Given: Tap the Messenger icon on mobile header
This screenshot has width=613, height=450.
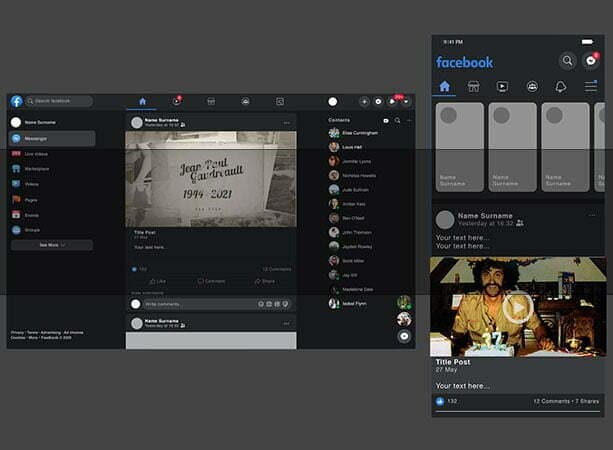Looking at the screenshot, I should click(x=591, y=61).
